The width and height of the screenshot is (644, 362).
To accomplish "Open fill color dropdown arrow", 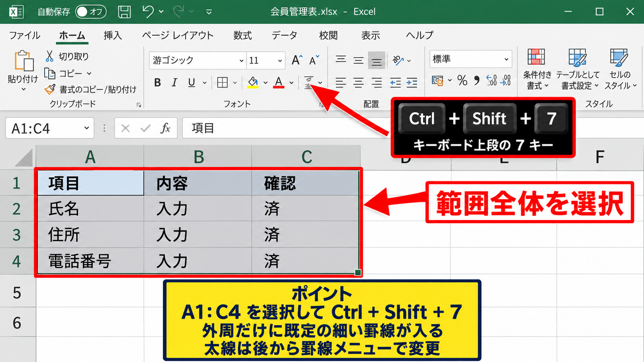I will pyautogui.click(x=265, y=82).
